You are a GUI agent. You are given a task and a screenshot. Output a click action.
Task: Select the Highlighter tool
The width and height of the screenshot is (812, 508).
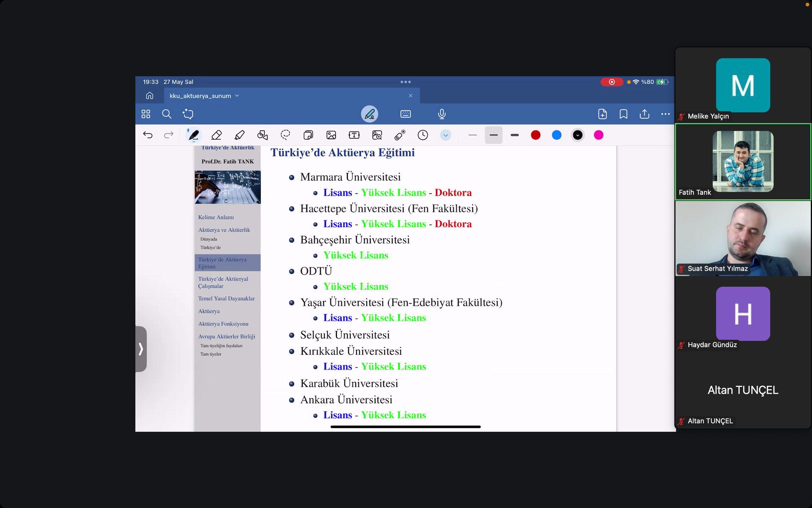[x=239, y=135]
